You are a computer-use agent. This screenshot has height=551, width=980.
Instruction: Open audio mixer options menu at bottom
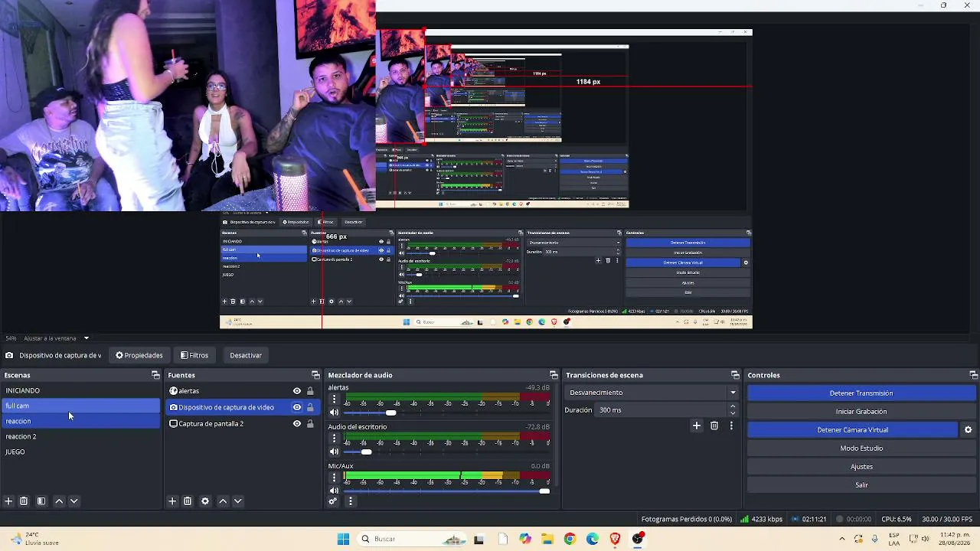(351, 501)
